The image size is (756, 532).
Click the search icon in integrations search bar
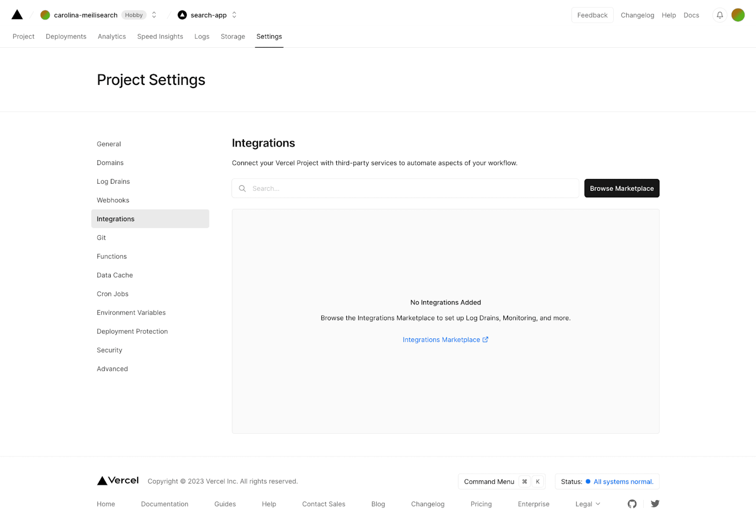tap(243, 188)
